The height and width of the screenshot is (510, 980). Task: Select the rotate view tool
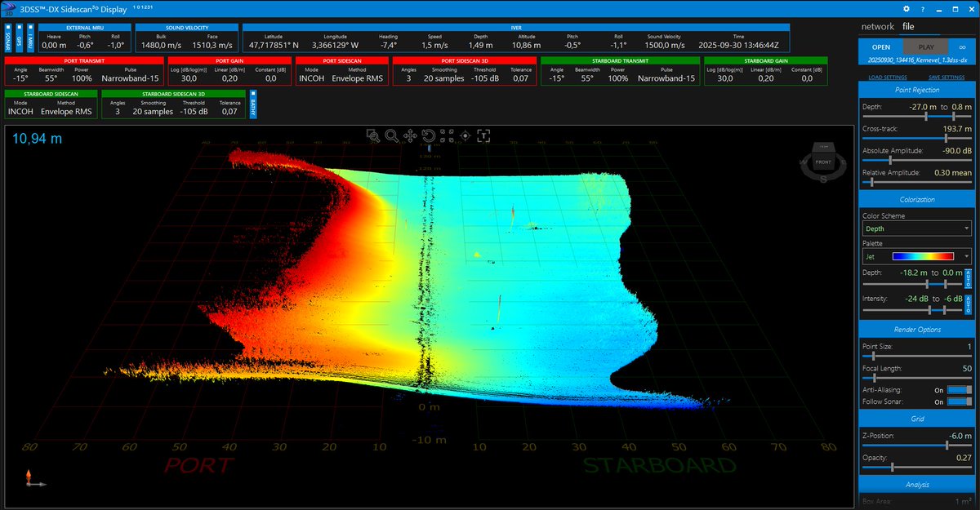(428, 136)
